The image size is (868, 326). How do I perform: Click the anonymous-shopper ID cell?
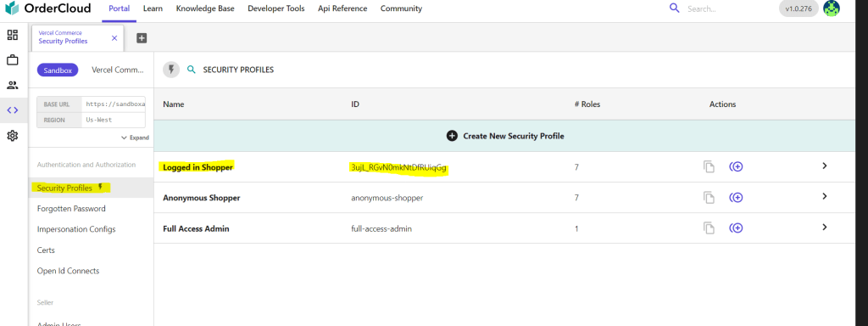click(387, 197)
